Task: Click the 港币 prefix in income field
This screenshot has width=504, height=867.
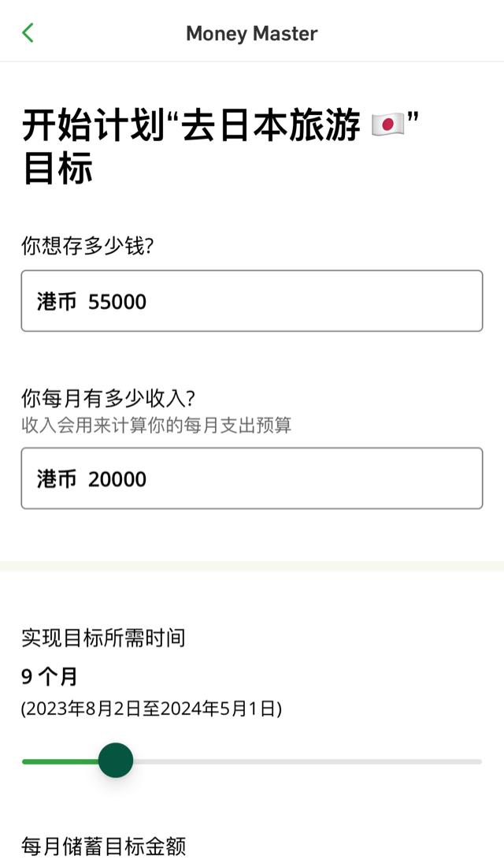Action: click(57, 479)
